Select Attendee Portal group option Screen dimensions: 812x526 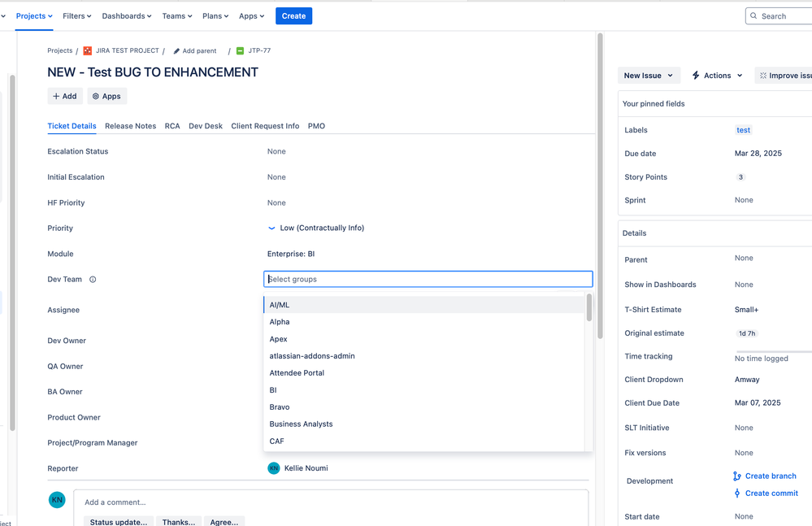(x=424, y=373)
